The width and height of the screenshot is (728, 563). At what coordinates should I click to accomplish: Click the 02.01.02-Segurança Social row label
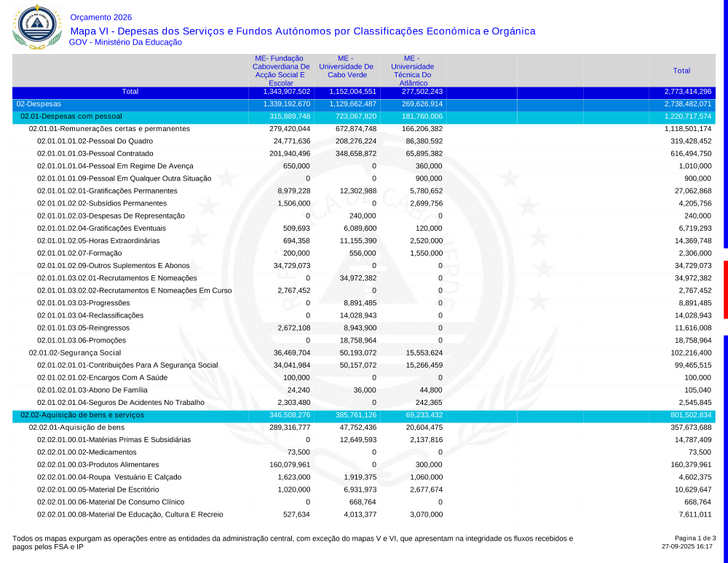(x=75, y=353)
